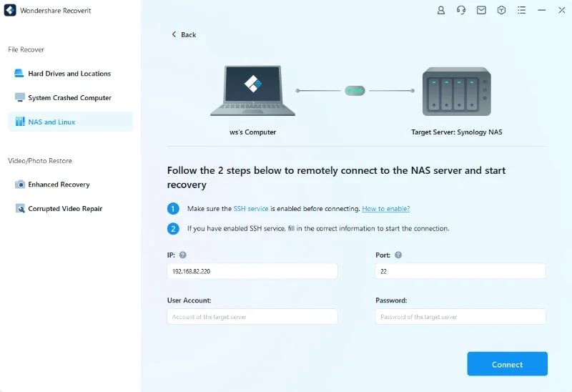
Task: Open the 'How to enable?' link
Action: point(385,209)
